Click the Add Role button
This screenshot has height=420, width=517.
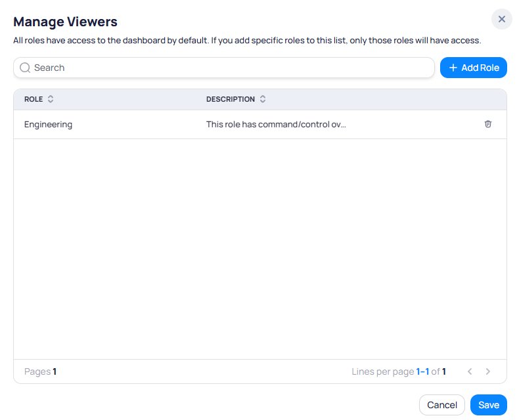point(474,68)
